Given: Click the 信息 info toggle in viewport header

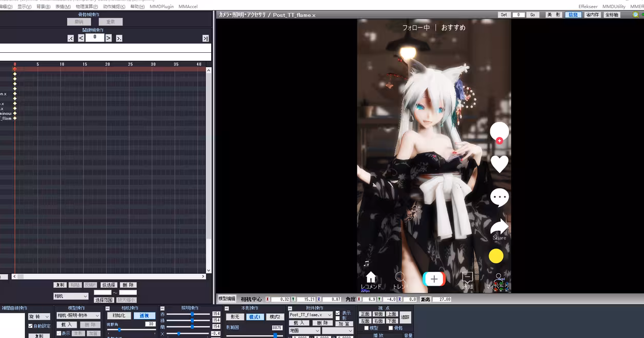Looking at the screenshot, I should coord(573,15).
